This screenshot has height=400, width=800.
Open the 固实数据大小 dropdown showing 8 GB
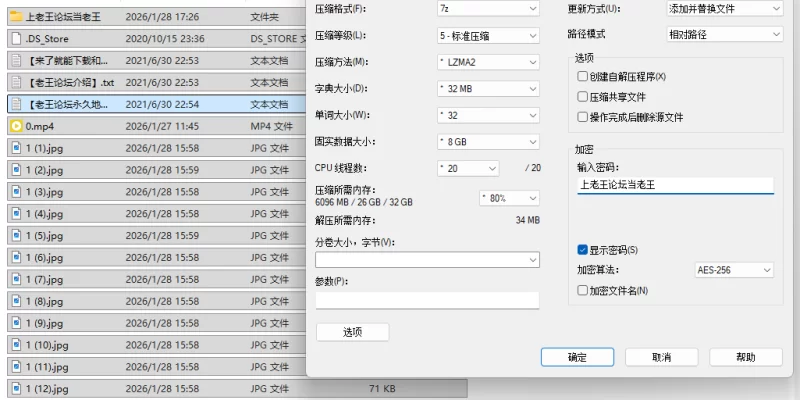tap(488, 142)
